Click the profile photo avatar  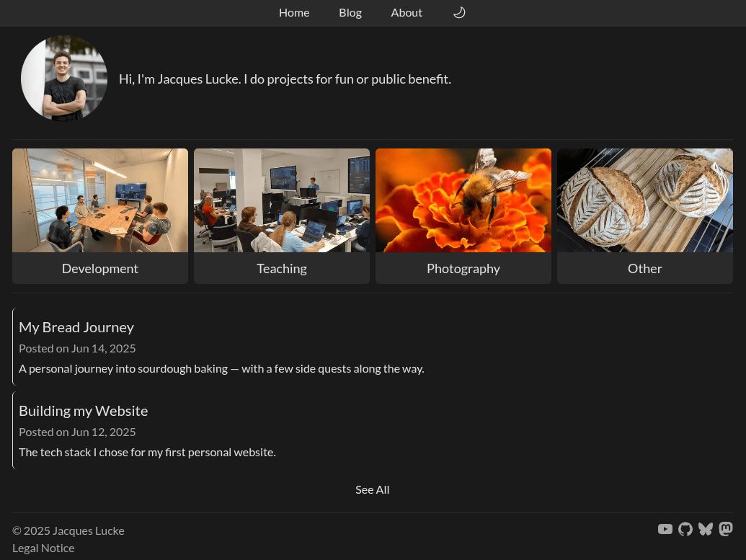(64, 78)
